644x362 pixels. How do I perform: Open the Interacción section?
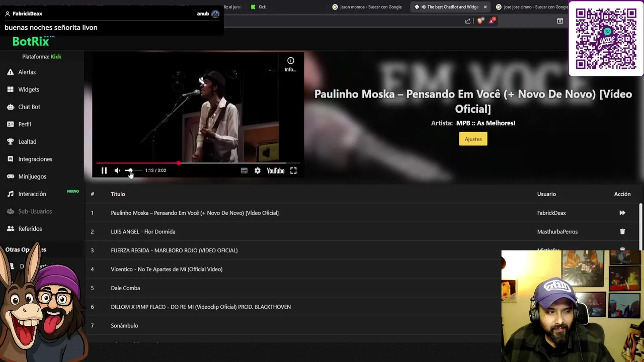coord(32,194)
